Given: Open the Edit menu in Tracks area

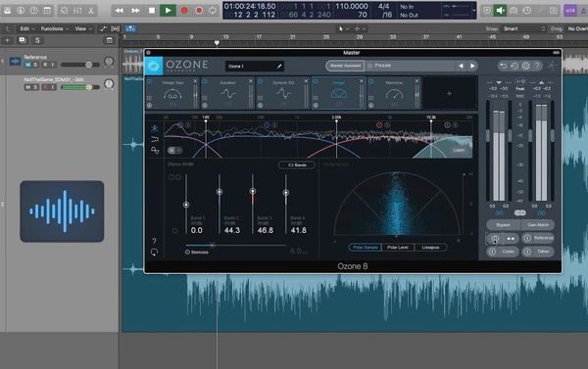Looking at the screenshot, I should (27, 28).
